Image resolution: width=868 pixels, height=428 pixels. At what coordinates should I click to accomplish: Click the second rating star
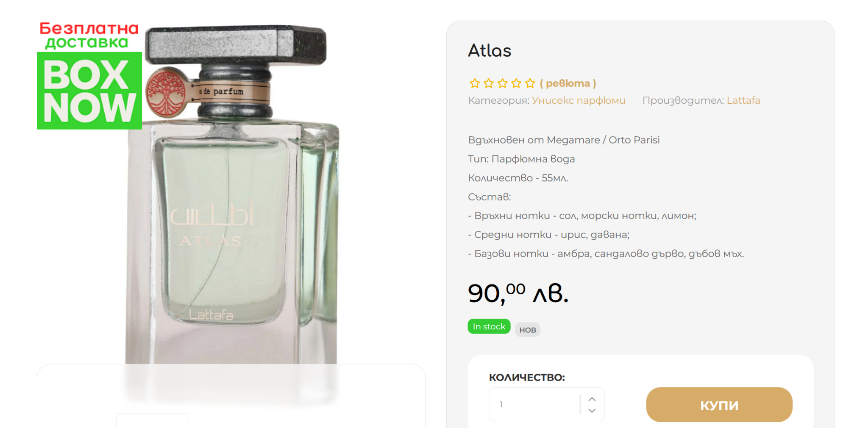pos(488,83)
